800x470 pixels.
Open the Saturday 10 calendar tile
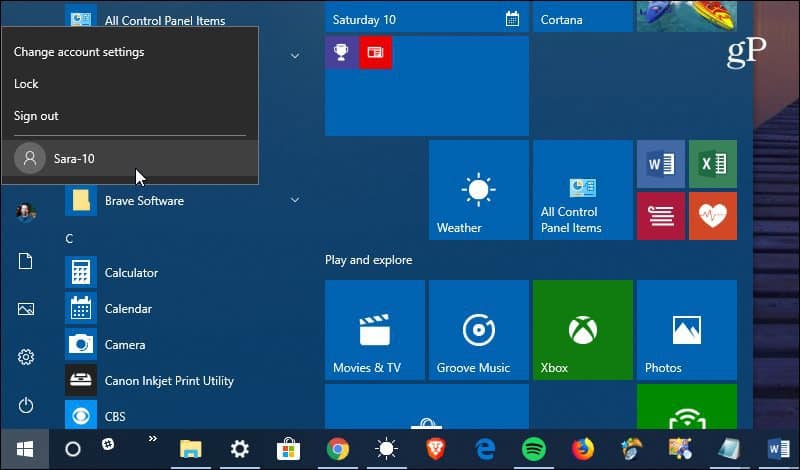(x=427, y=17)
